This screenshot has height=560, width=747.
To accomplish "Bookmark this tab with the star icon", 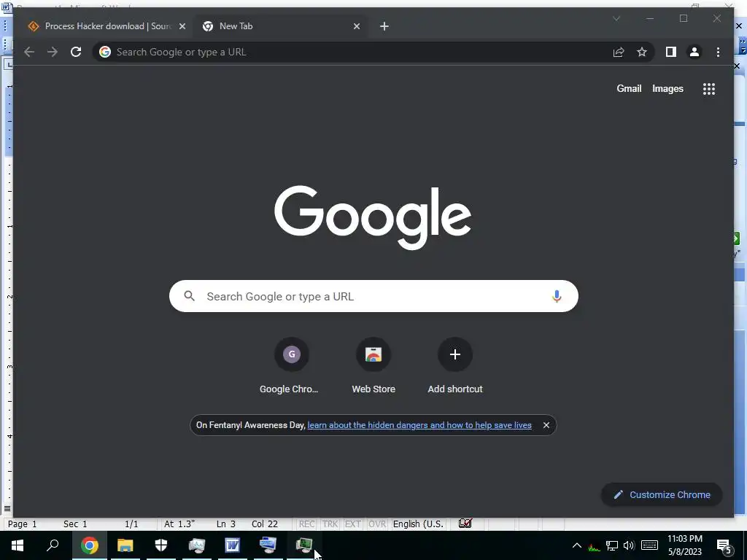I will click(642, 52).
